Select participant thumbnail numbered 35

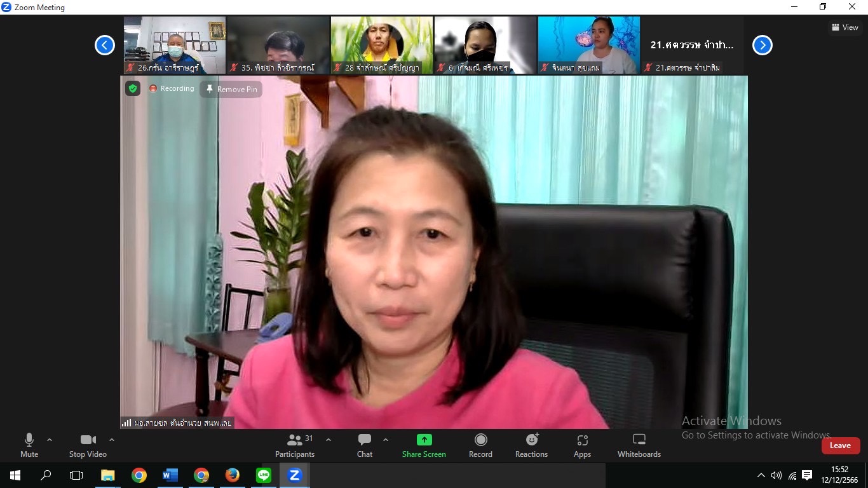coord(278,45)
